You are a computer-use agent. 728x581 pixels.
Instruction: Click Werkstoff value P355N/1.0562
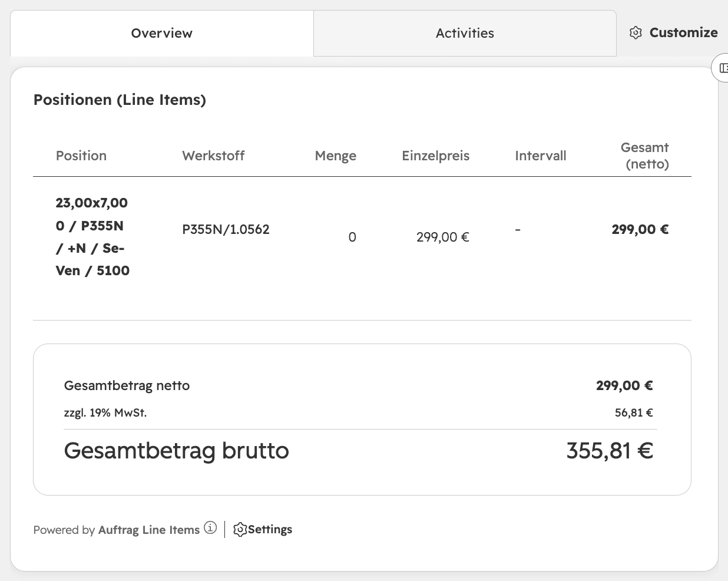pyautogui.click(x=226, y=229)
